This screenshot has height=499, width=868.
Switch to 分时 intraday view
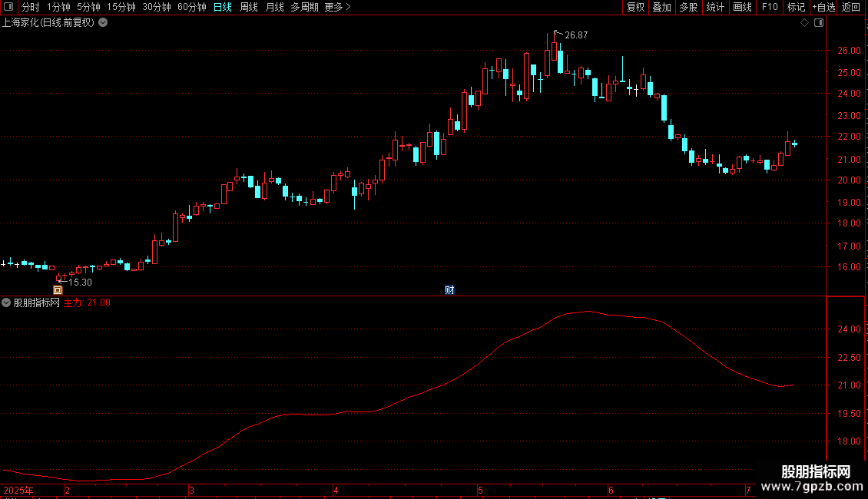31,7
